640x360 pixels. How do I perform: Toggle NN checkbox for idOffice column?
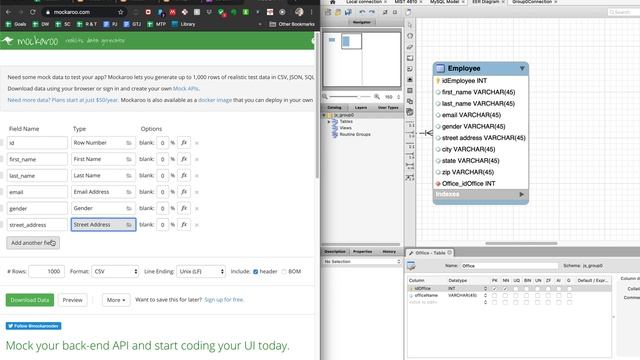(505, 289)
